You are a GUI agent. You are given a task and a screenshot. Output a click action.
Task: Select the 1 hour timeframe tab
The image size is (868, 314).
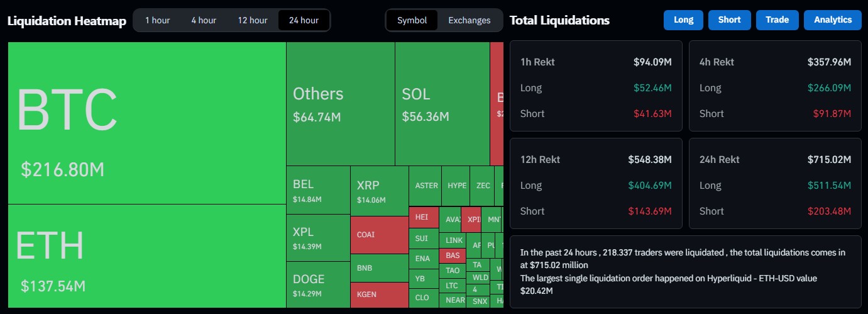pos(157,20)
